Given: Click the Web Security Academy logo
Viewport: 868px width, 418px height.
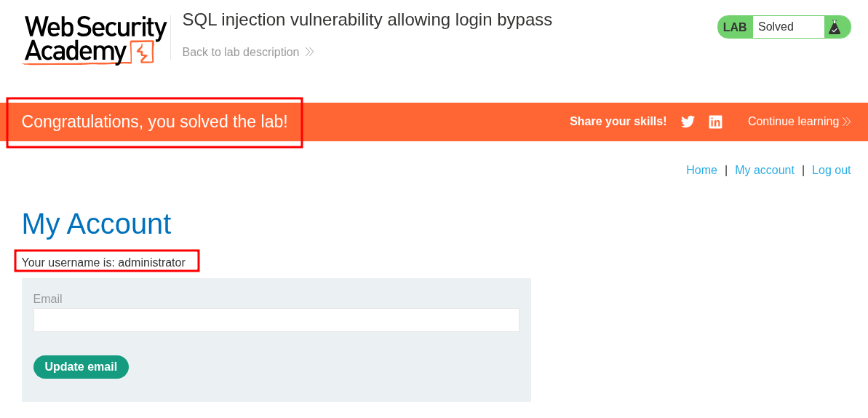Looking at the screenshot, I should pyautogui.click(x=95, y=40).
